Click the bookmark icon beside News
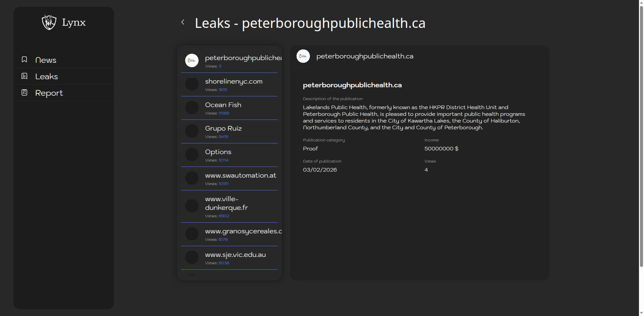The height and width of the screenshot is (316, 644). [x=24, y=59]
